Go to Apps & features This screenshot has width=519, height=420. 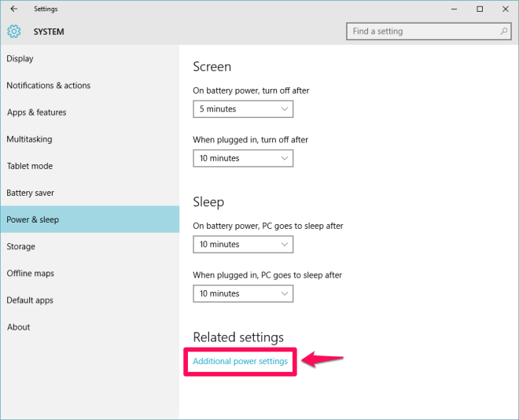pos(90,112)
